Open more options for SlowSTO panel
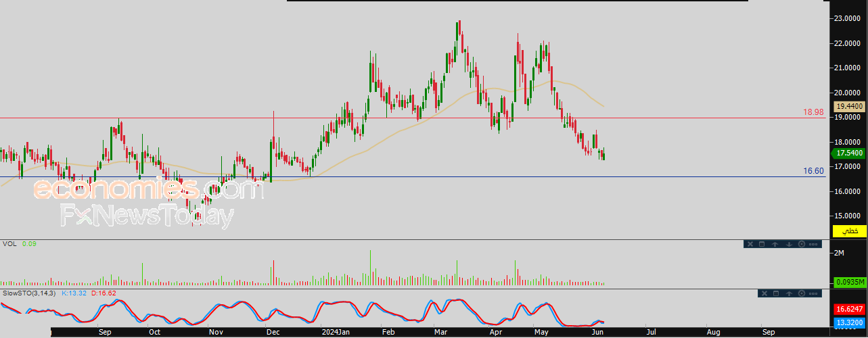Viewport: 868px width, 338px height. [x=813, y=293]
